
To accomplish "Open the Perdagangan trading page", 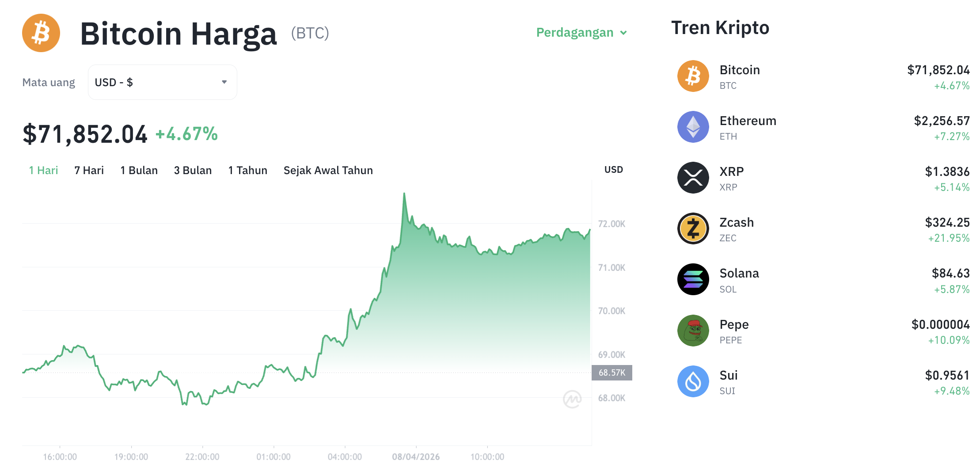I will tap(574, 32).
